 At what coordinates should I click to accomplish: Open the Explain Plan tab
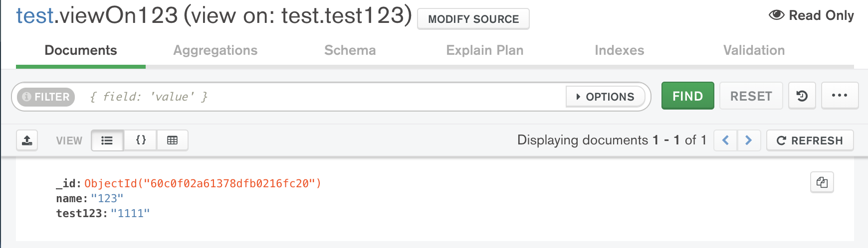click(485, 50)
